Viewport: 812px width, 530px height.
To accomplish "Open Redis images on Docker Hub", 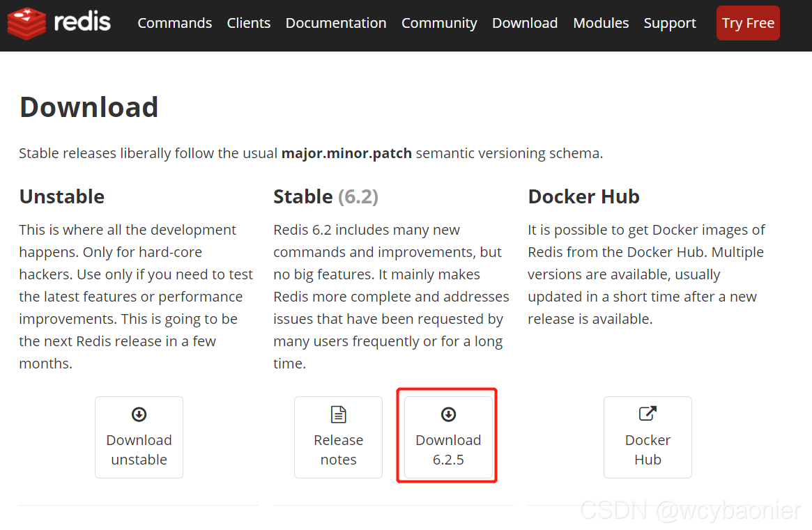I will tap(648, 437).
